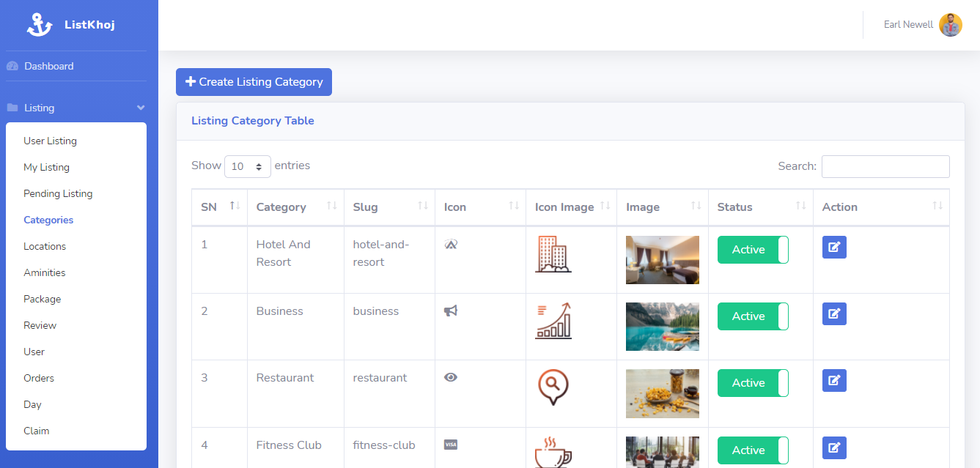The height and width of the screenshot is (468, 980).
Task: Open the entries count dropdown
Action: (247, 166)
